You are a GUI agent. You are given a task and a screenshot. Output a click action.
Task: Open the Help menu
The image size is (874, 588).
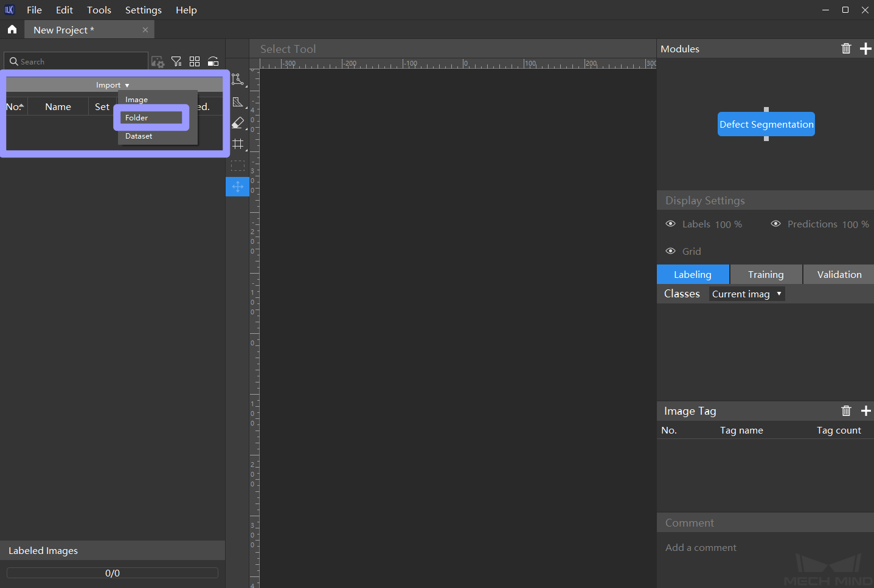[186, 10]
